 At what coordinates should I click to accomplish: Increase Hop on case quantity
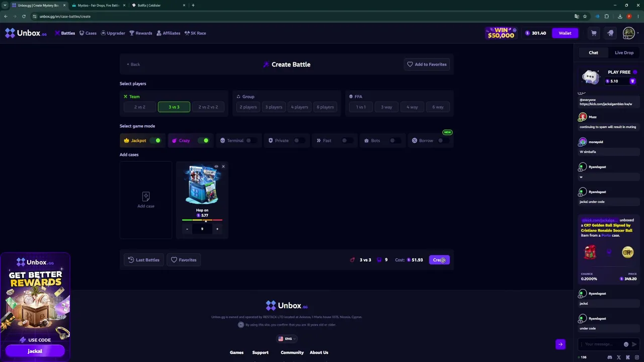coord(217,229)
